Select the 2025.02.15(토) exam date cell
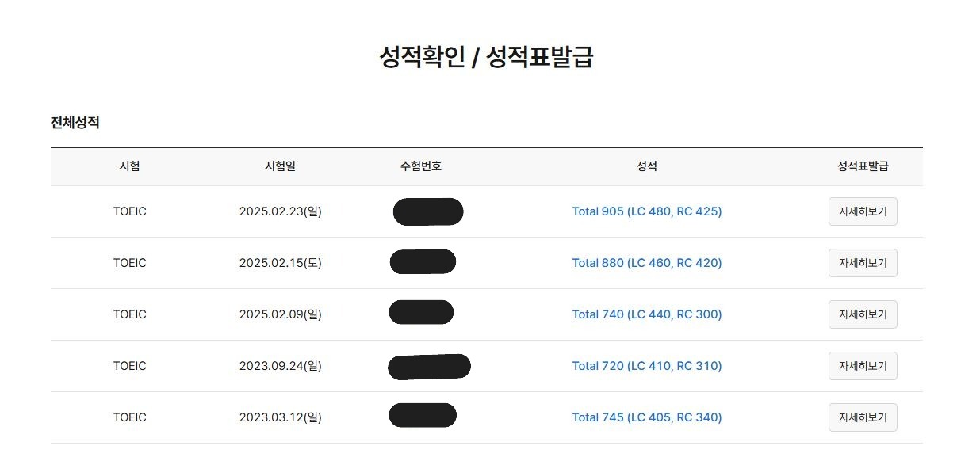 281,263
